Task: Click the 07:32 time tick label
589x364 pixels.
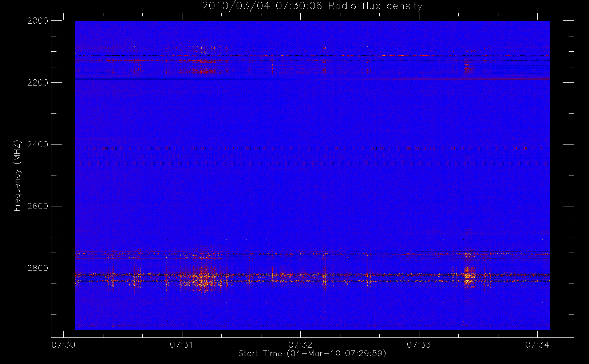Action: [300, 345]
